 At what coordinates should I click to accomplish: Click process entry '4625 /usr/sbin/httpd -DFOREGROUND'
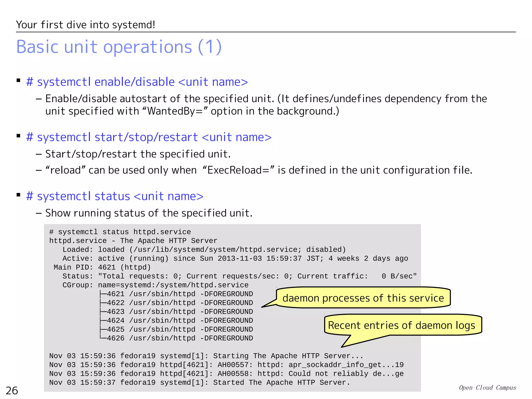[176, 329]
